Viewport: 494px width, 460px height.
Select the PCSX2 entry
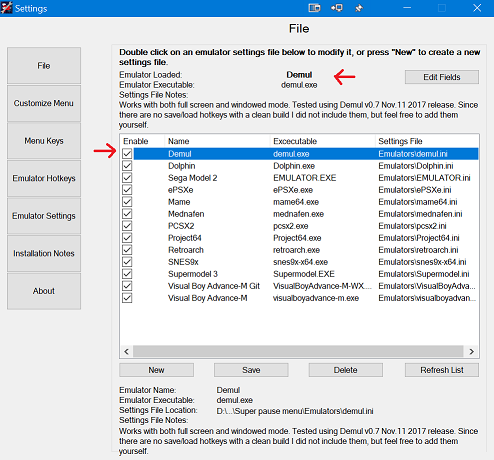pyautogui.click(x=181, y=226)
